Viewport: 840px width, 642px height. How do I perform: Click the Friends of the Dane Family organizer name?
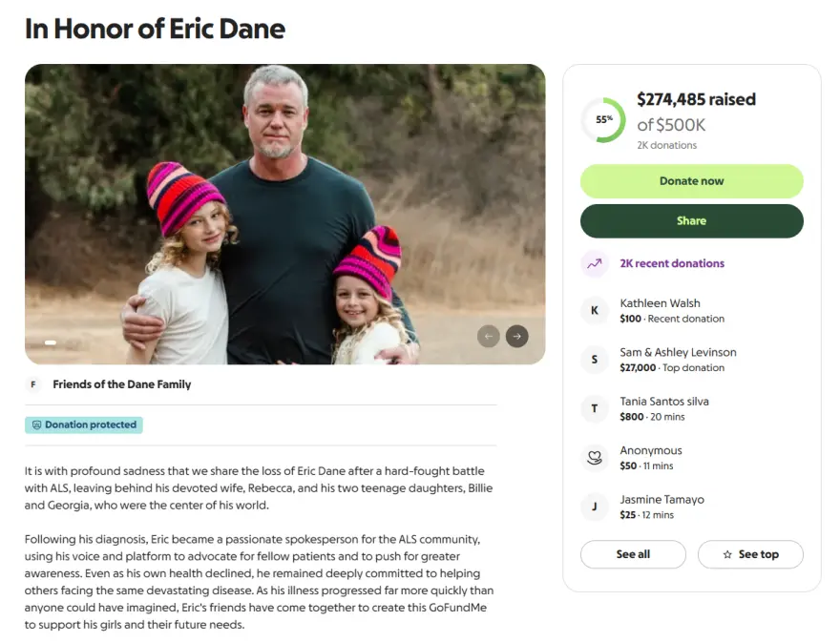[x=122, y=384]
